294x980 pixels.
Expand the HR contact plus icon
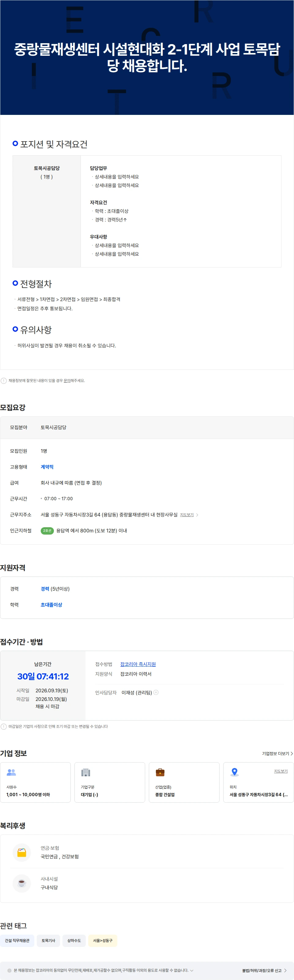[x=156, y=692]
